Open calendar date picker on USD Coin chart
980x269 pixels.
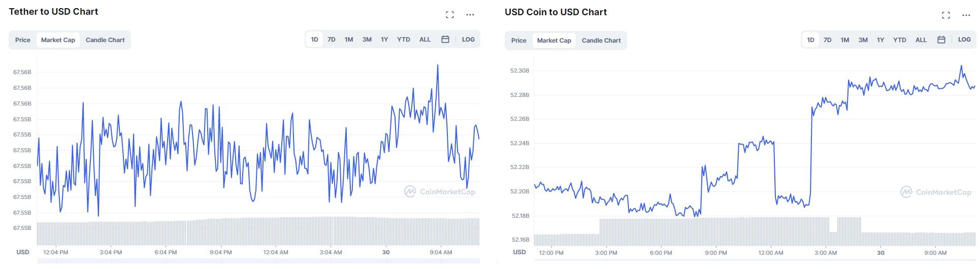coord(941,40)
